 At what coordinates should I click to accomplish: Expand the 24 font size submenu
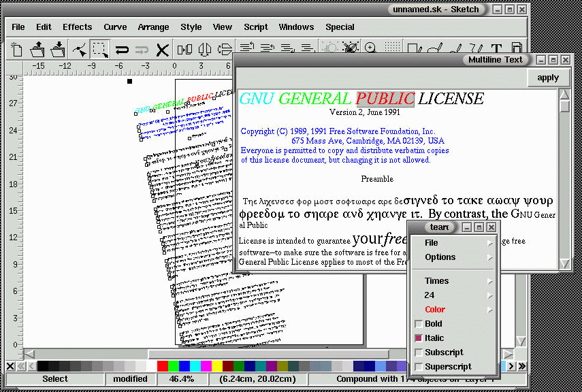454,295
